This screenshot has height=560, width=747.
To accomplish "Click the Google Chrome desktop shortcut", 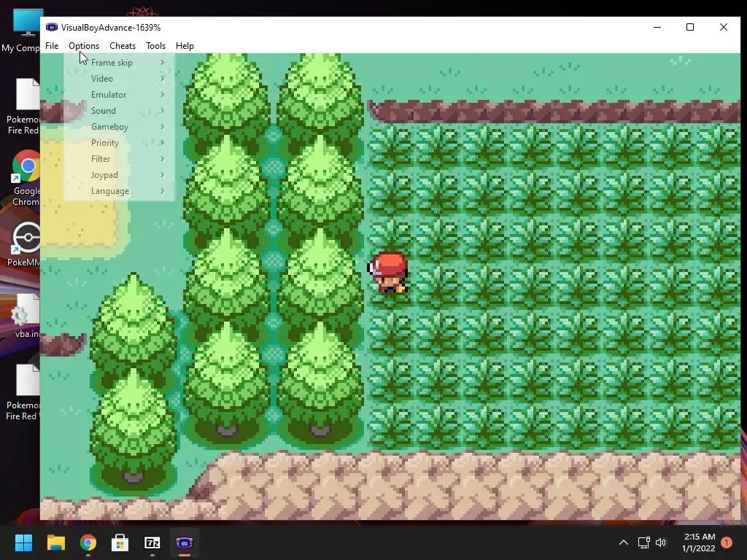I will pyautogui.click(x=26, y=179).
